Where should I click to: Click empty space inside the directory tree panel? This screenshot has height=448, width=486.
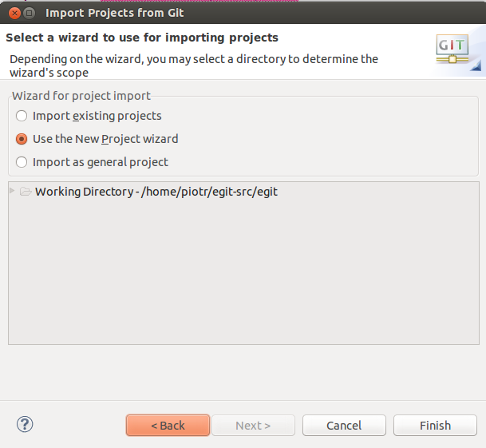click(239, 272)
